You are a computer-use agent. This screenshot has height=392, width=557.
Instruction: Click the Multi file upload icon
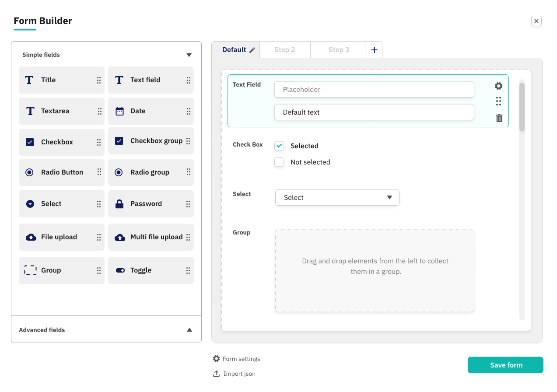tap(119, 237)
